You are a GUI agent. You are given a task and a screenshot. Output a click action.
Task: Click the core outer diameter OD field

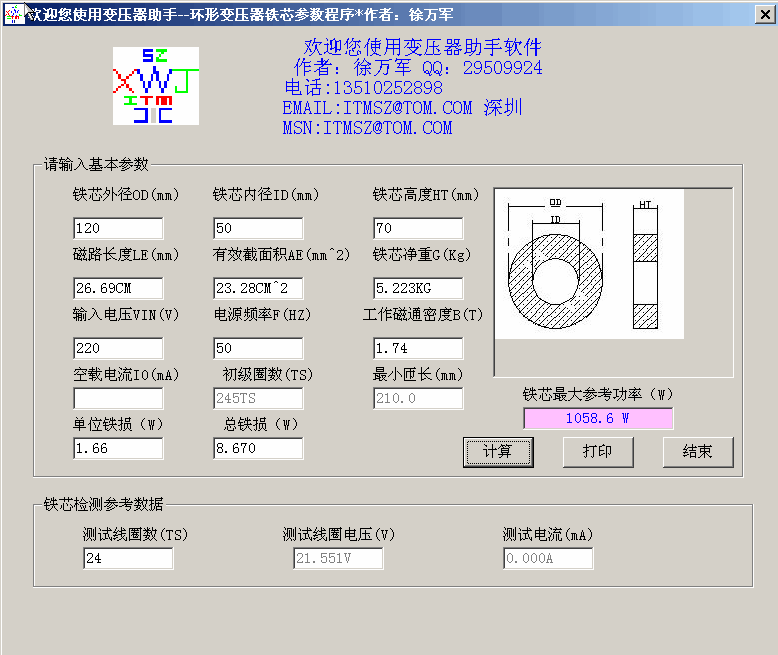point(117,228)
